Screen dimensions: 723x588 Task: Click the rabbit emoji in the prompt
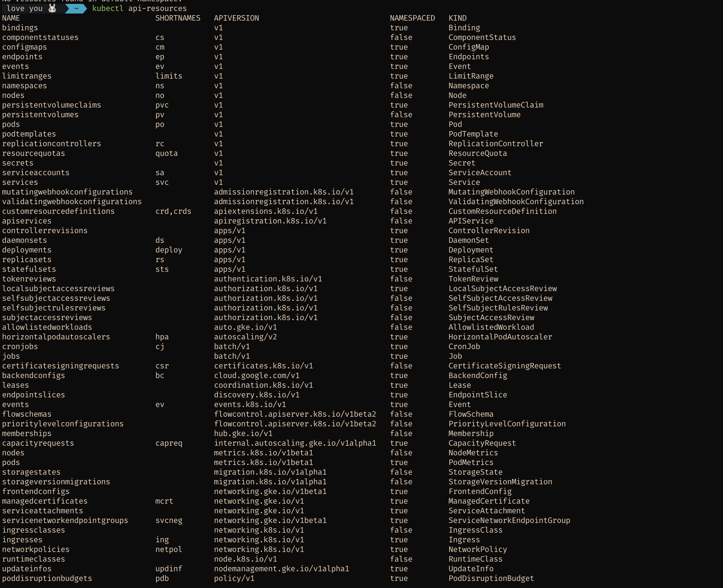52,8
